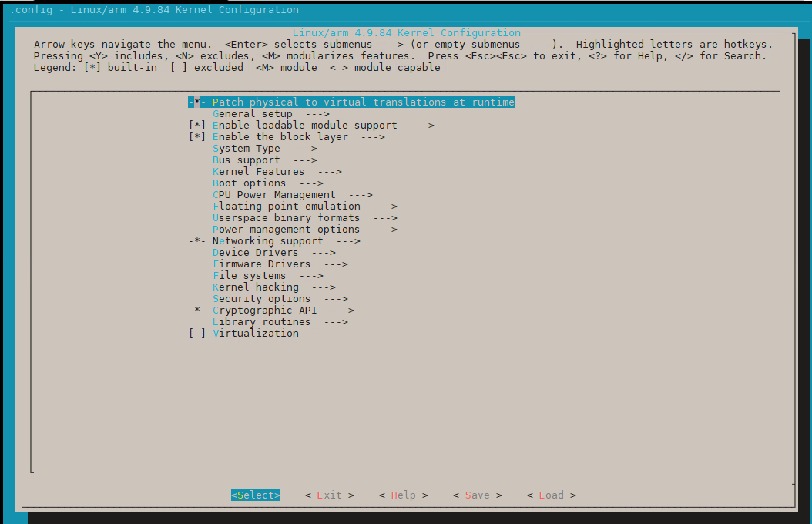Click the Cryptographic API forced-on marker
This screenshot has height=524, width=812.
pos(196,311)
